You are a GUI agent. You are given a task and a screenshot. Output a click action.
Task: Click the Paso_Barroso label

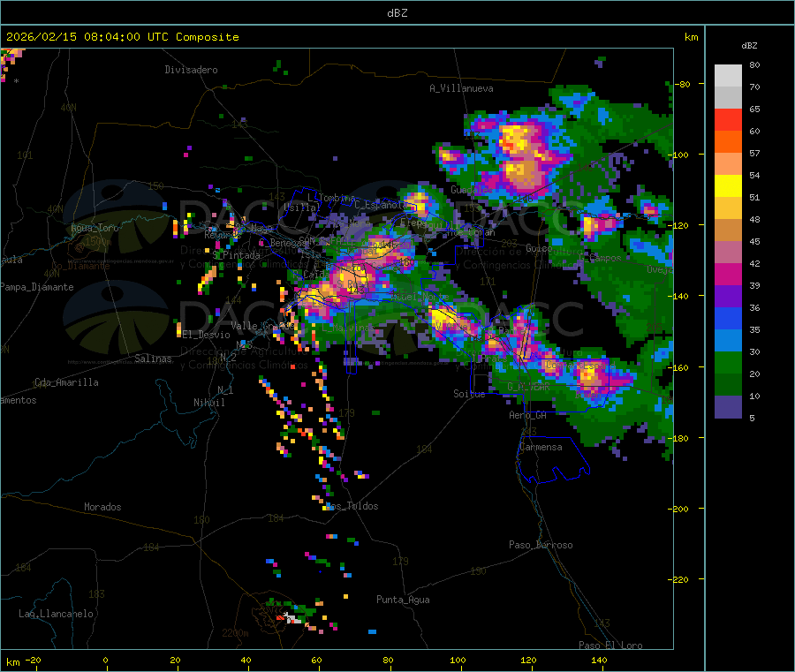tap(541, 545)
